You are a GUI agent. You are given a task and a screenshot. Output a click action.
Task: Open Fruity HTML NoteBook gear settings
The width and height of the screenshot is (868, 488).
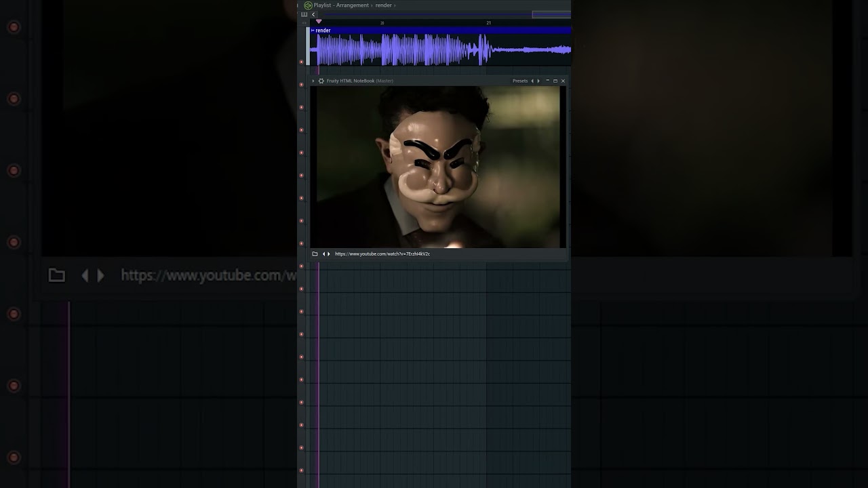321,81
